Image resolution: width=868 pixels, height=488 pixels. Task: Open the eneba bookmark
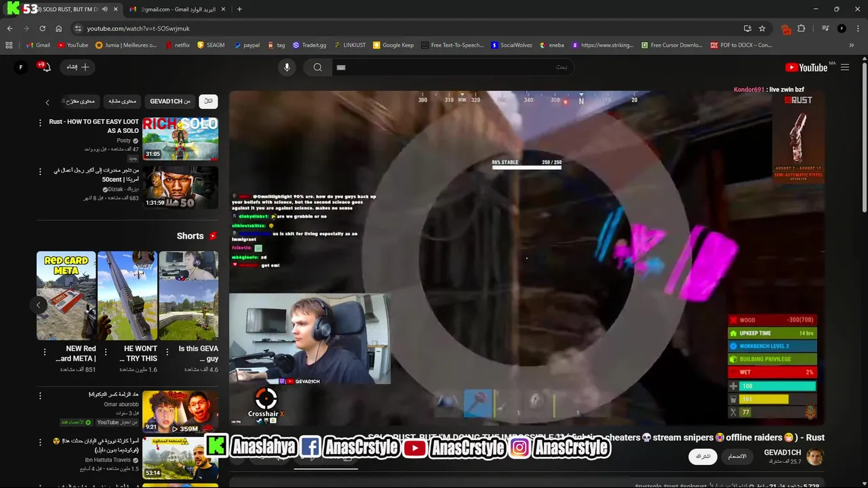[551, 45]
